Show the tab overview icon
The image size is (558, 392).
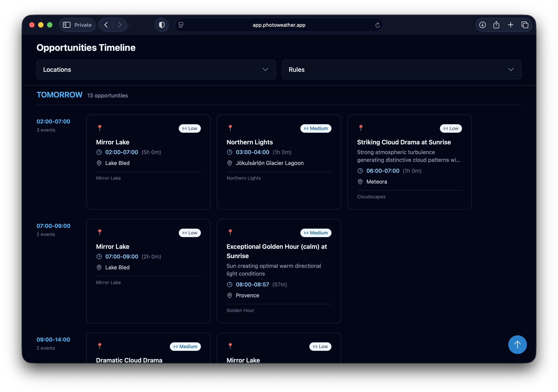point(525,25)
